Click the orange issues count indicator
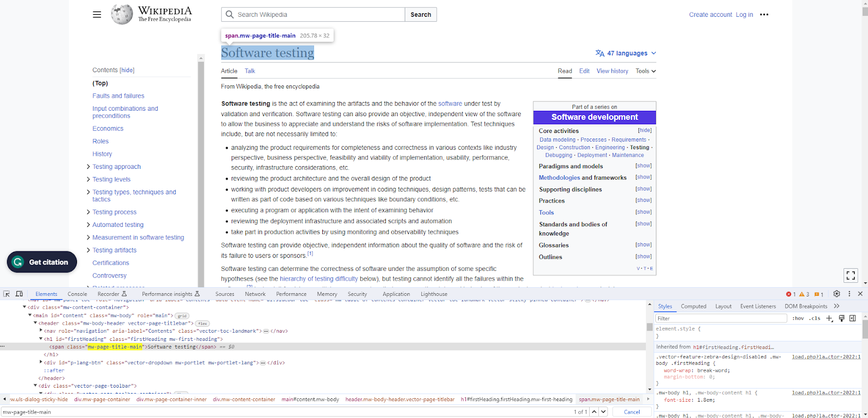Viewport: 868px width, 418px height. 819,294
